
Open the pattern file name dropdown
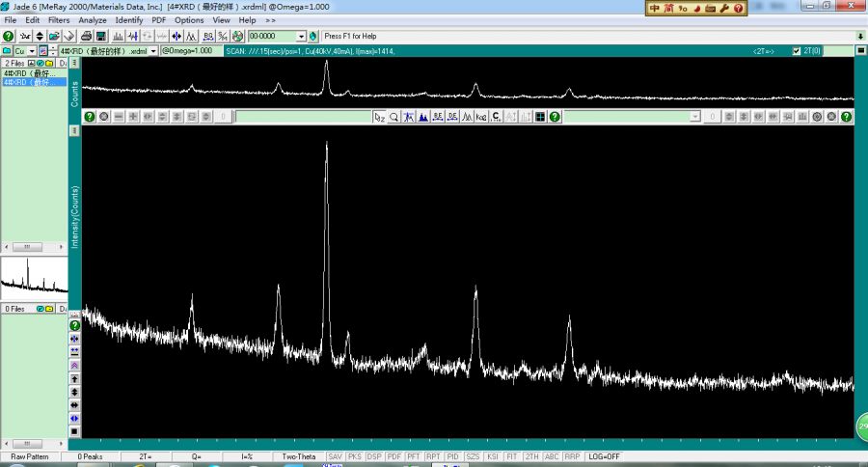(153, 51)
